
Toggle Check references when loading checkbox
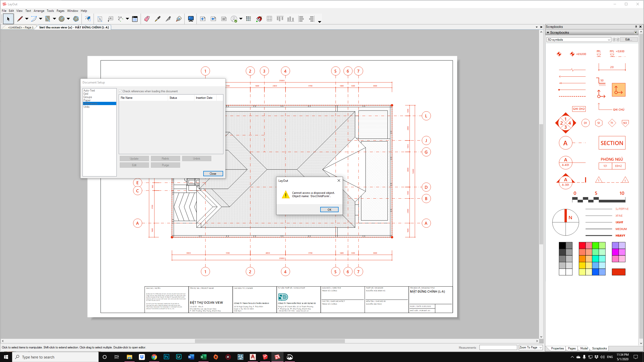click(120, 91)
